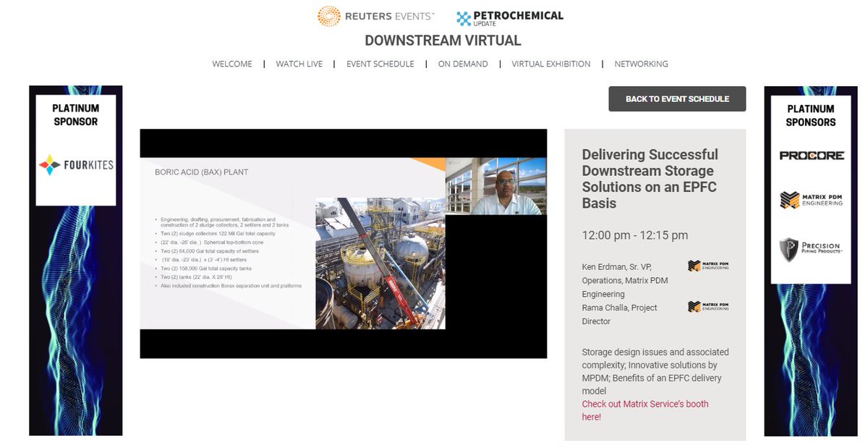
Task: Navigate to On Demand content
Action: [x=463, y=64]
